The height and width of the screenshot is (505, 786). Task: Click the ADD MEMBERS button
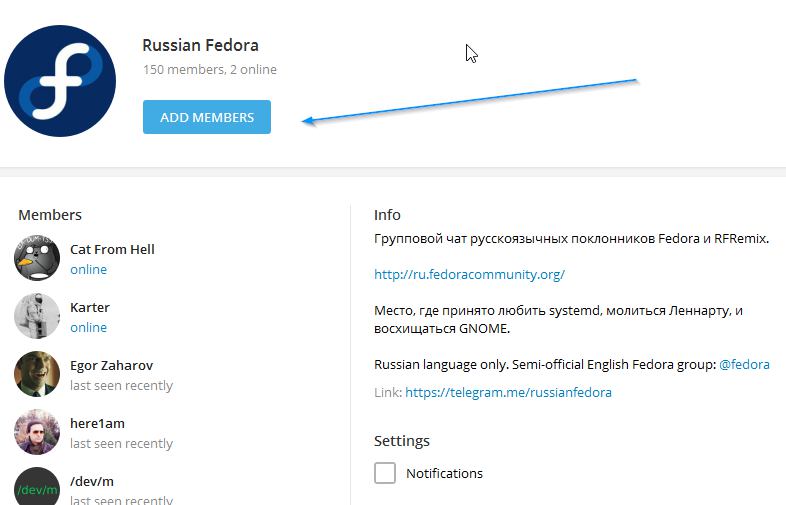click(x=207, y=117)
